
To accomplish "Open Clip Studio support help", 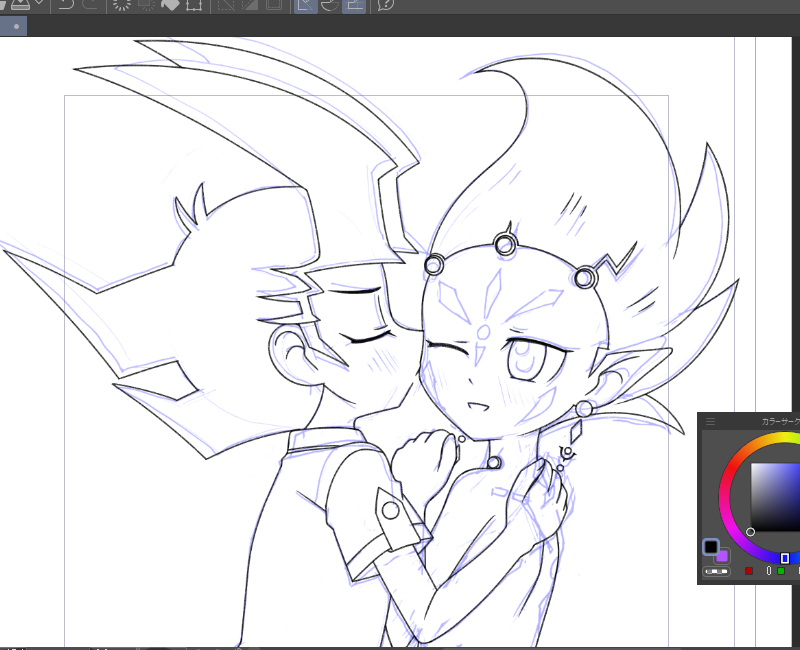I will [x=385, y=5].
